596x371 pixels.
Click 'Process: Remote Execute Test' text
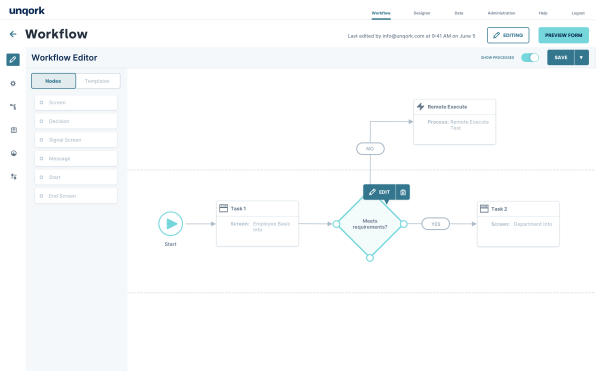point(458,125)
